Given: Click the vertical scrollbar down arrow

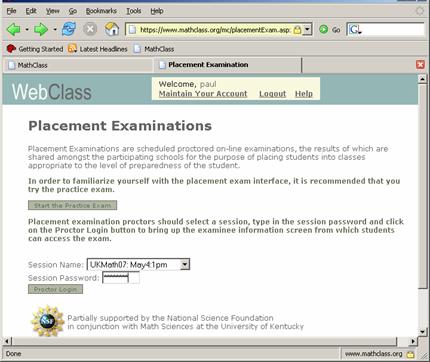Looking at the screenshot, I should [x=422, y=332].
